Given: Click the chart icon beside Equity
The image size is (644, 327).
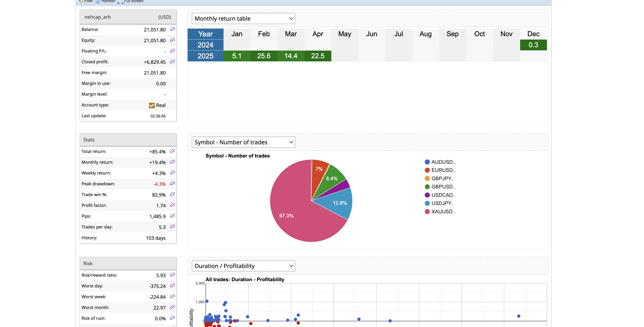Looking at the screenshot, I should 172,40.
